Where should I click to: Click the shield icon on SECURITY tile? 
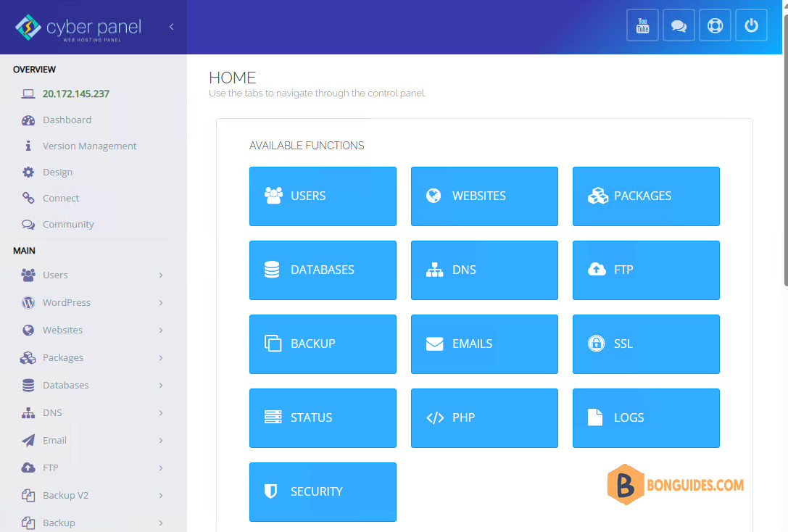271,491
